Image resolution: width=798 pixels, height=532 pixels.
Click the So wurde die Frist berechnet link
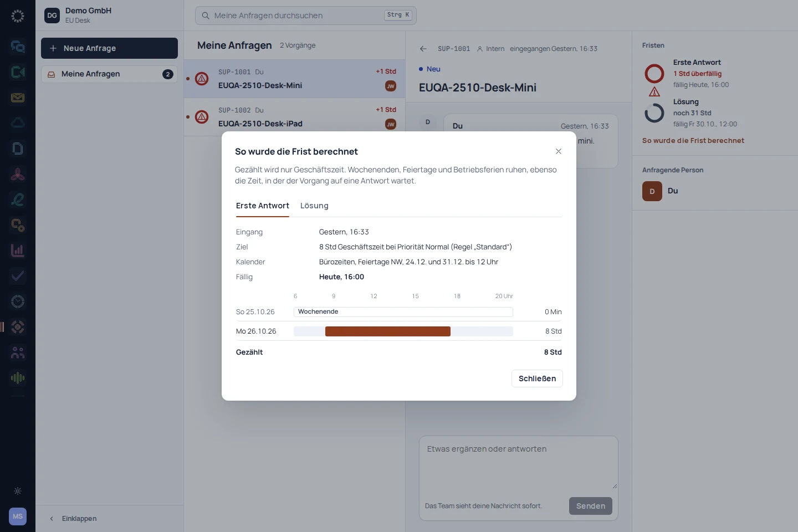coord(693,141)
